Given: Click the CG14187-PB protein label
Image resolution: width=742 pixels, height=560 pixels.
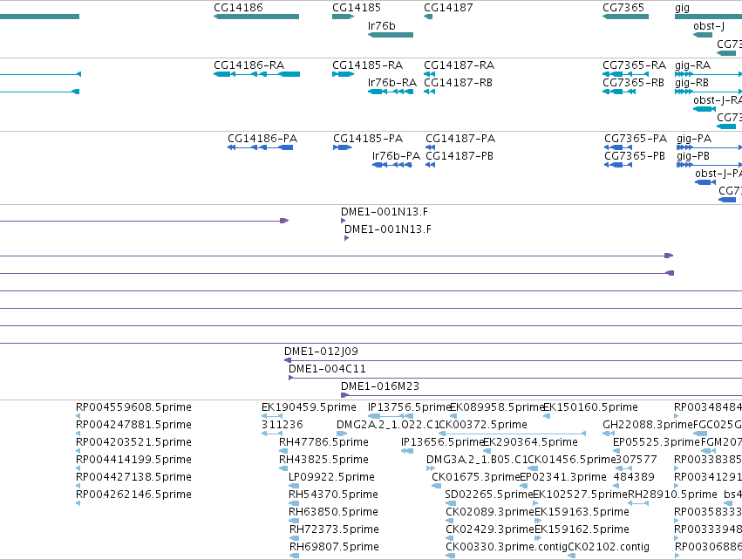Looking at the screenshot, I should (x=459, y=156).
